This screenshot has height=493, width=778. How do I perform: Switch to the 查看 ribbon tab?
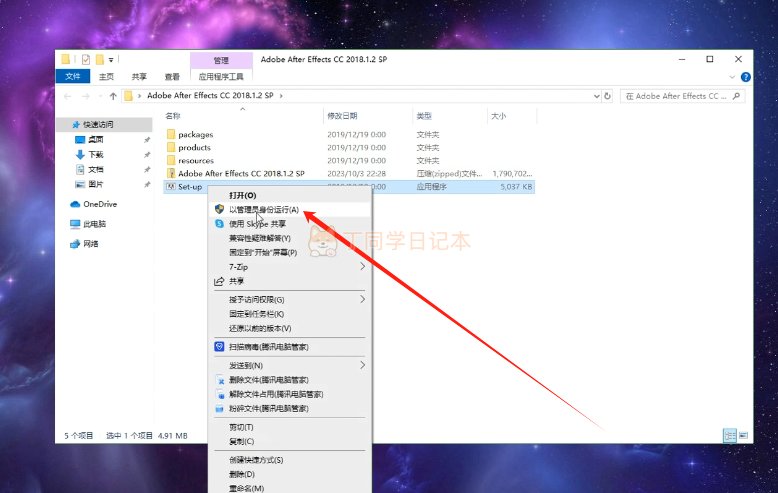click(172, 76)
